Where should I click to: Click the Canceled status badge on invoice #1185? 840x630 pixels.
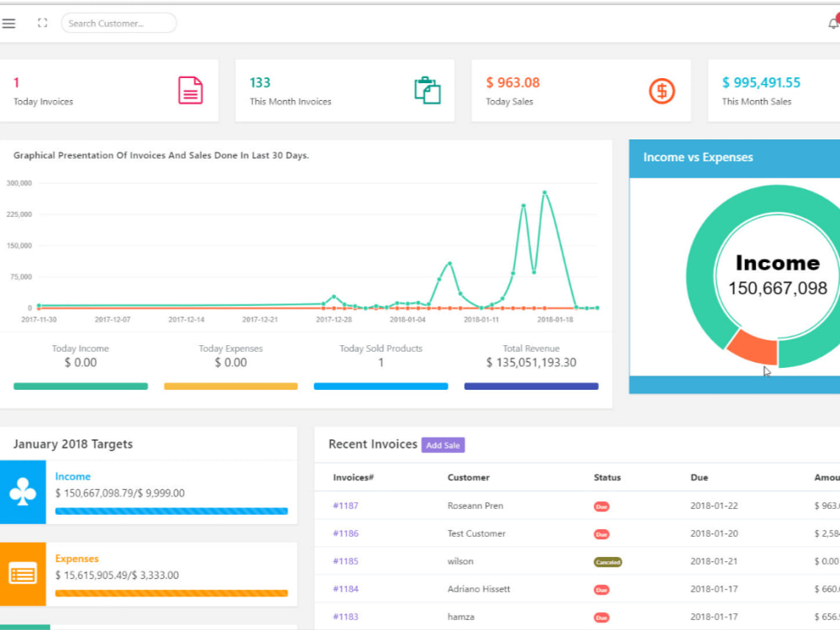(x=606, y=561)
